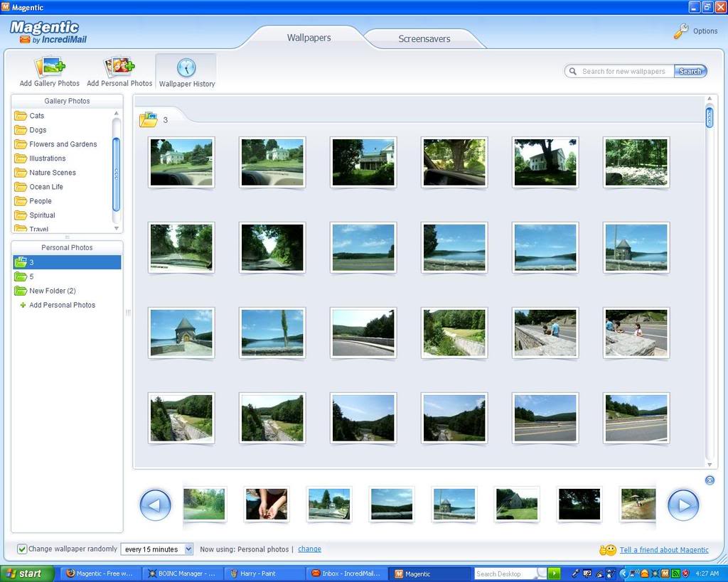Select bottom strip thumbnail of hands
Viewport: 728px width, 582px height.
click(266, 504)
